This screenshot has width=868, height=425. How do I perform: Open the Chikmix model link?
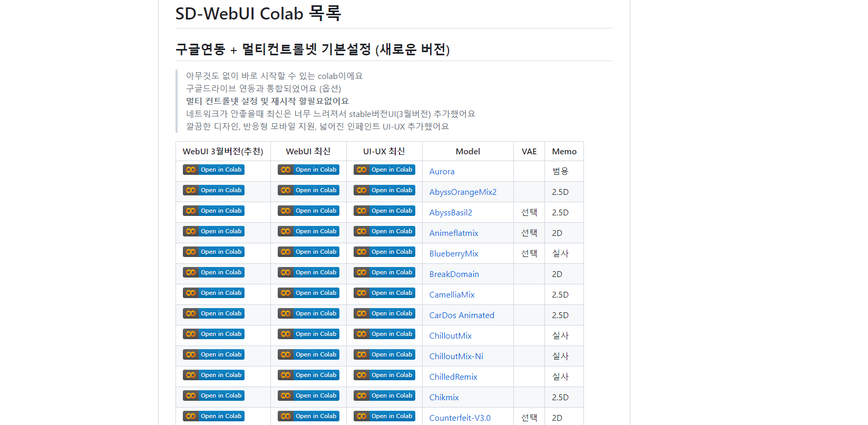[444, 397]
